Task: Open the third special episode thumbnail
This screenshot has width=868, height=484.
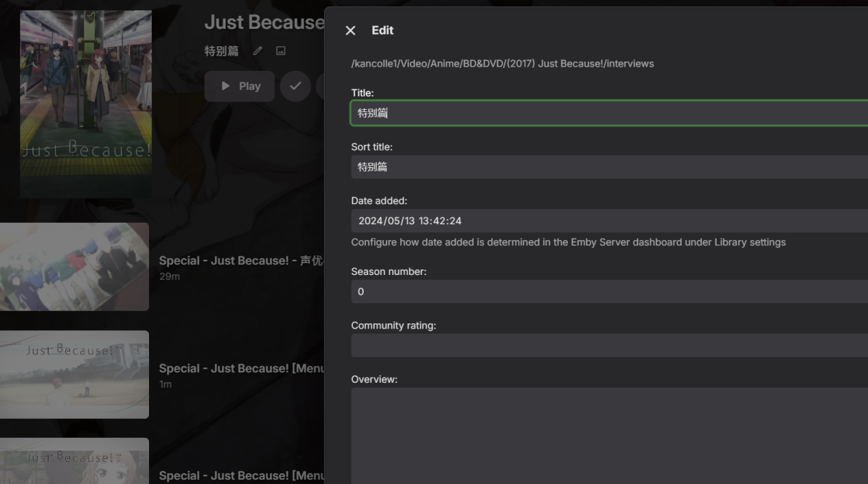Action: pos(75,462)
